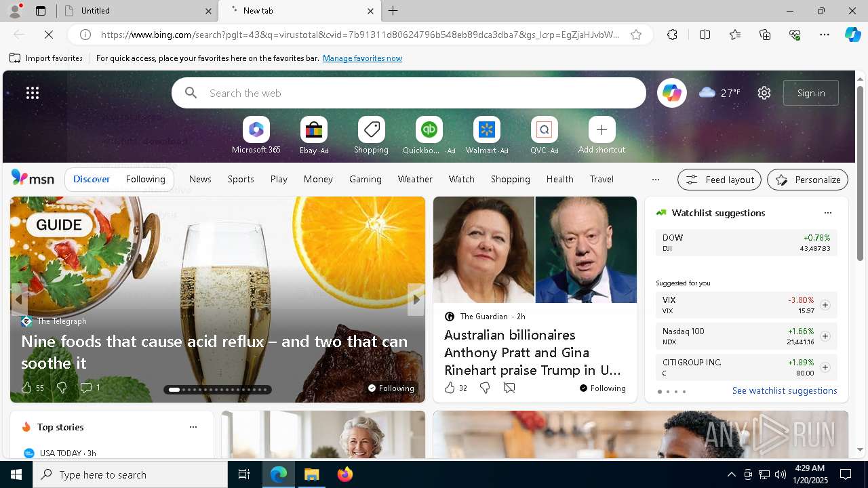868x488 pixels.
Task: Open the page settings gear
Action: click(x=764, y=93)
